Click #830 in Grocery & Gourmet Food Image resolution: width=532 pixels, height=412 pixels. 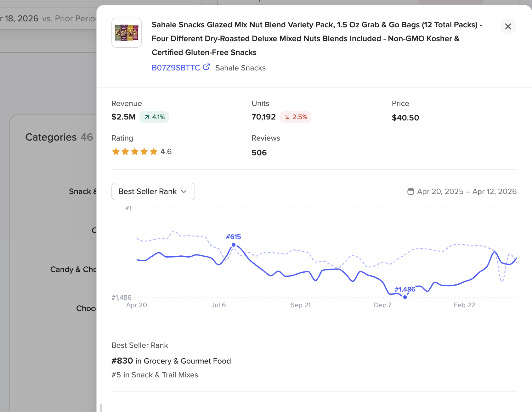[171, 361]
